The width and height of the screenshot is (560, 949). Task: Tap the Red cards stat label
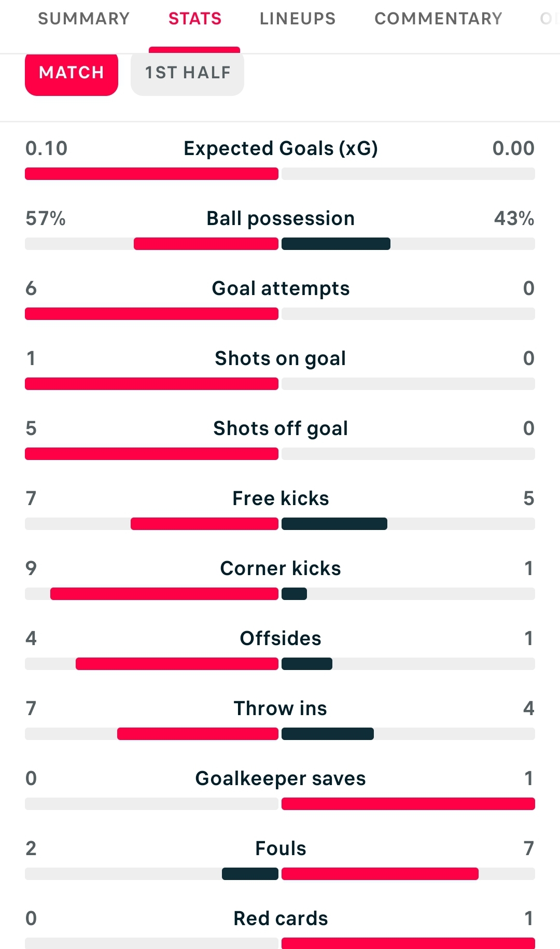point(281,918)
